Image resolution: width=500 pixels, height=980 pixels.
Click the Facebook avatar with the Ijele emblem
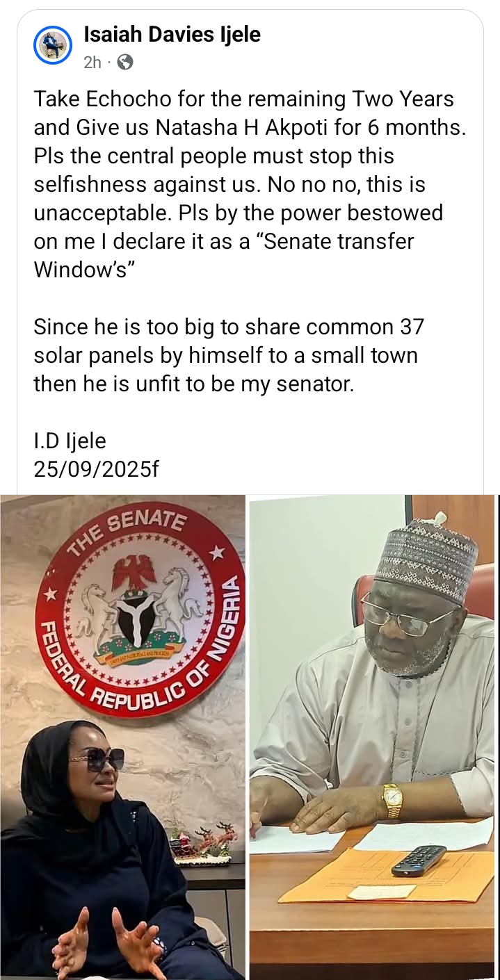(x=53, y=45)
